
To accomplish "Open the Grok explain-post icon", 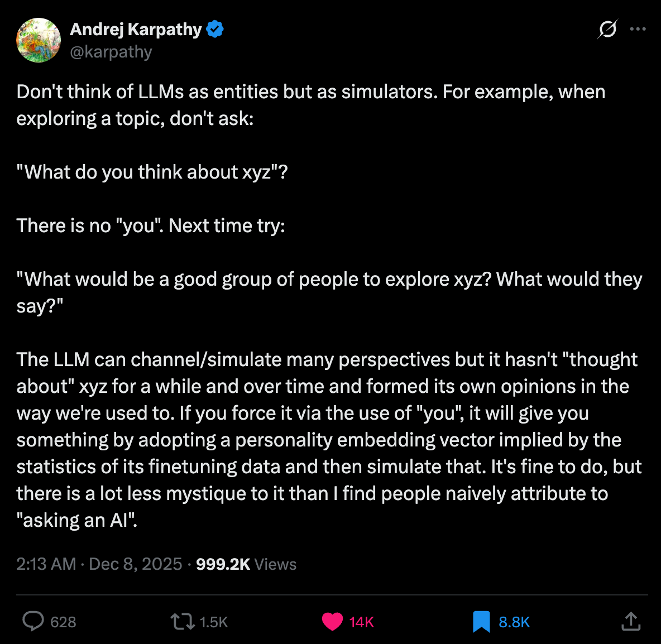I will coord(607,29).
